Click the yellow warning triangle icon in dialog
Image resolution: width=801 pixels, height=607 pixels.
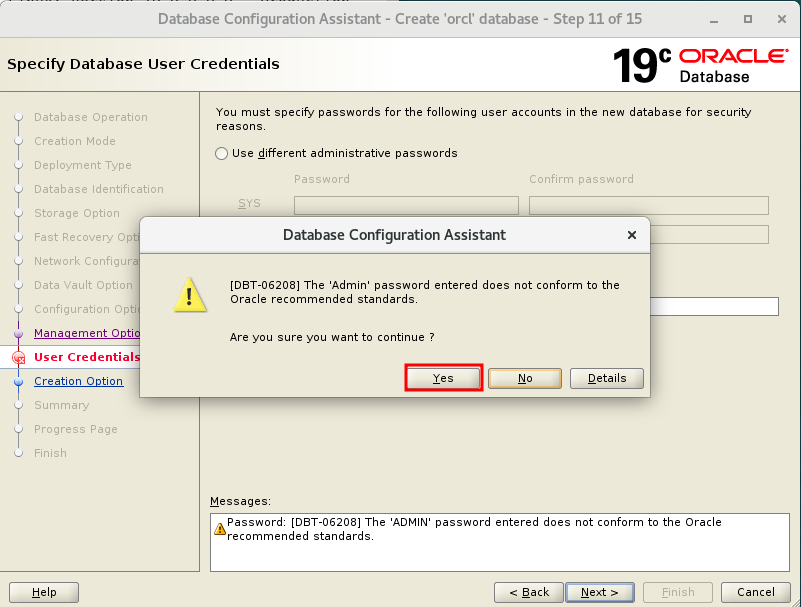click(190, 294)
